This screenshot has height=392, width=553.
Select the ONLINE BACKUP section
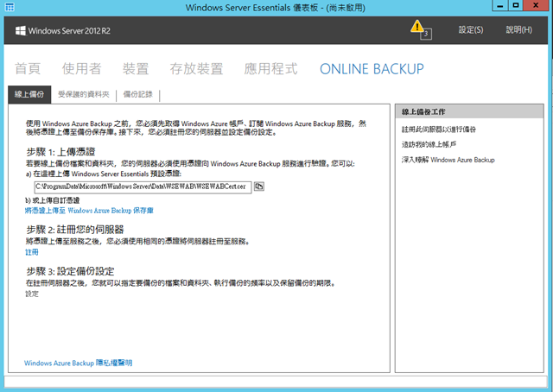(372, 69)
